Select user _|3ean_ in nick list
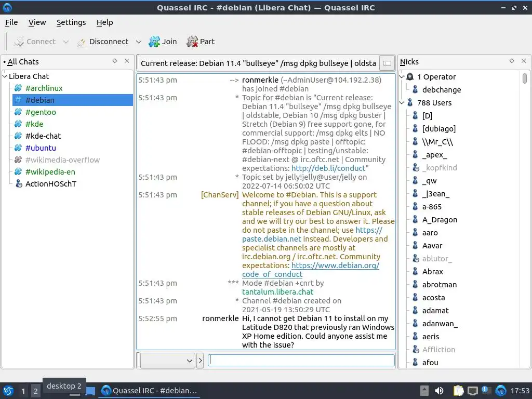The width and height of the screenshot is (532, 399). coord(436,194)
